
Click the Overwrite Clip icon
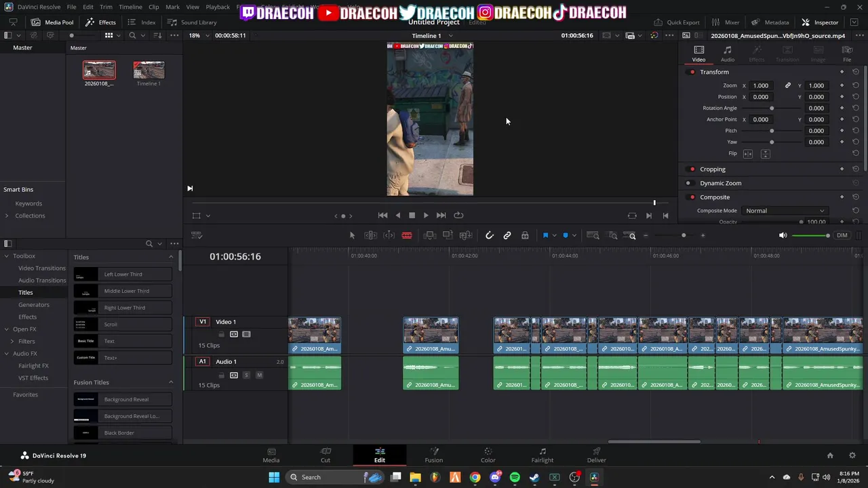448,235
